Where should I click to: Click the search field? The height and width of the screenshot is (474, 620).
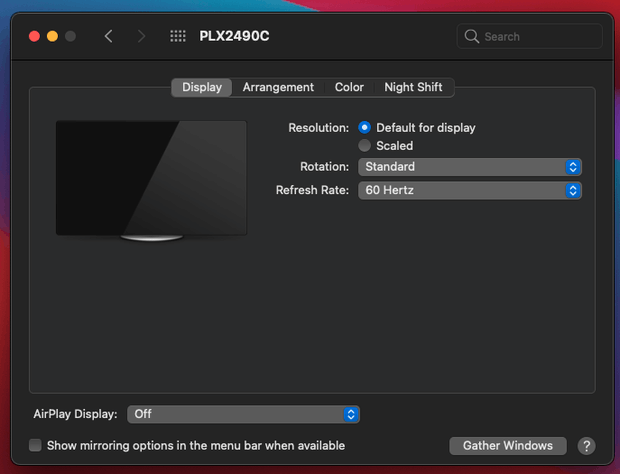[x=529, y=36]
